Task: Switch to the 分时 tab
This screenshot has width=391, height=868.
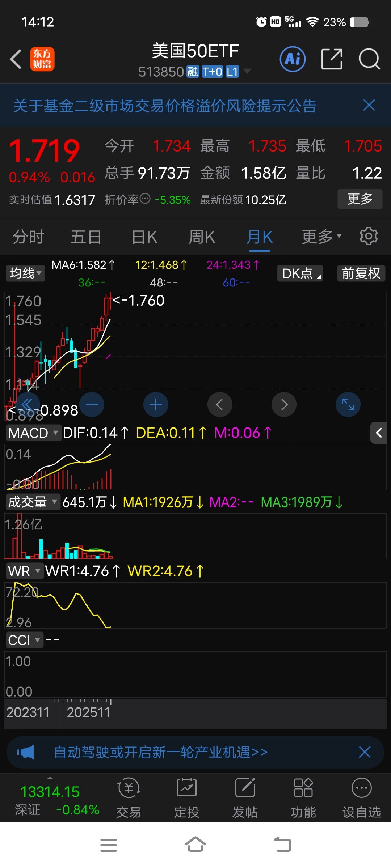Action: point(29,237)
